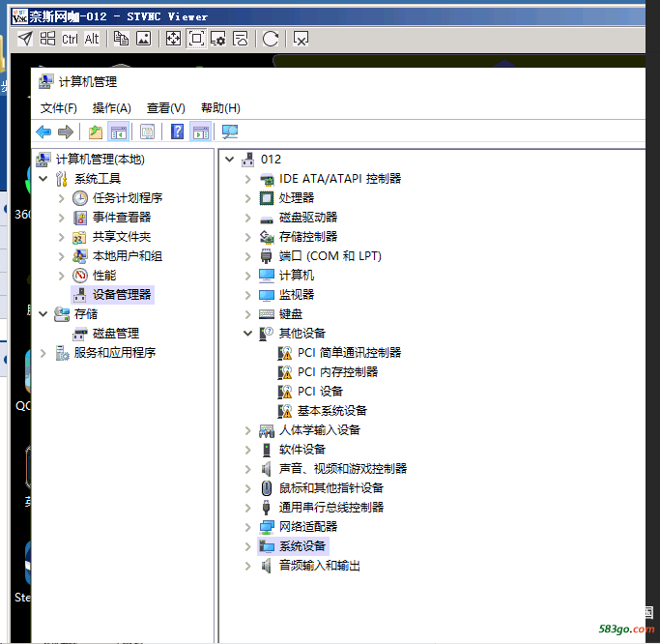
Task: Select 本地用户和组 in the tree
Action: pyautogui.click(x=128, y=256)
